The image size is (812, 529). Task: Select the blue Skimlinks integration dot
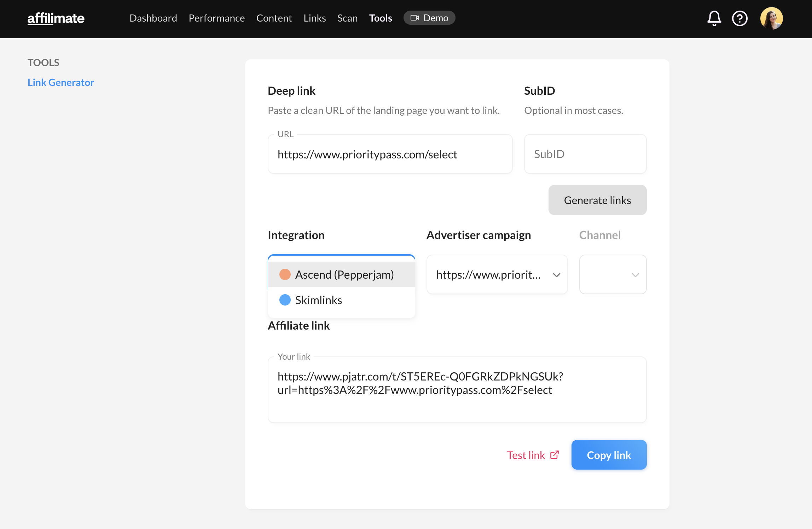(x=284, y=300)
